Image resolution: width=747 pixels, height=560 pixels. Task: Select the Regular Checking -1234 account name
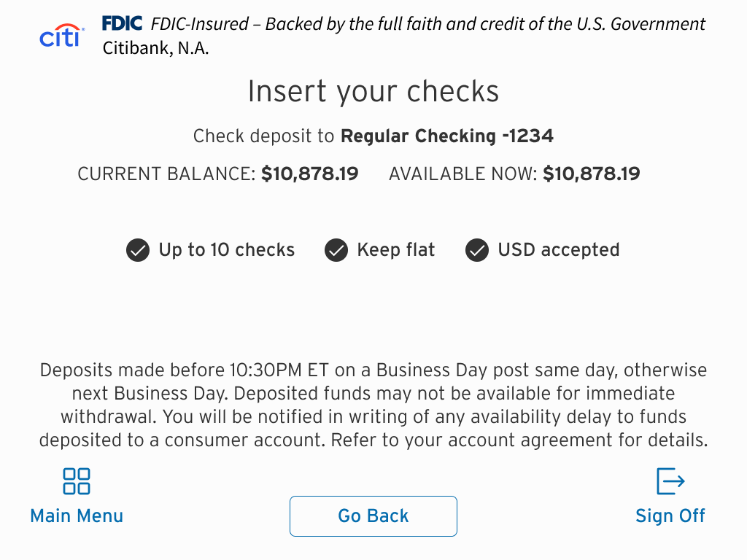coord(447,136)
